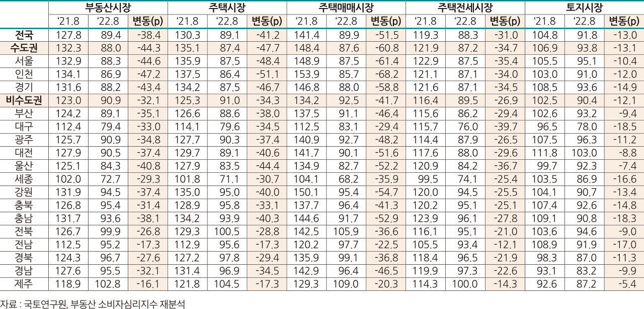Select the 경북 row label
The width and height of the screenshot is (644, 309).
[x=24, y=257]
